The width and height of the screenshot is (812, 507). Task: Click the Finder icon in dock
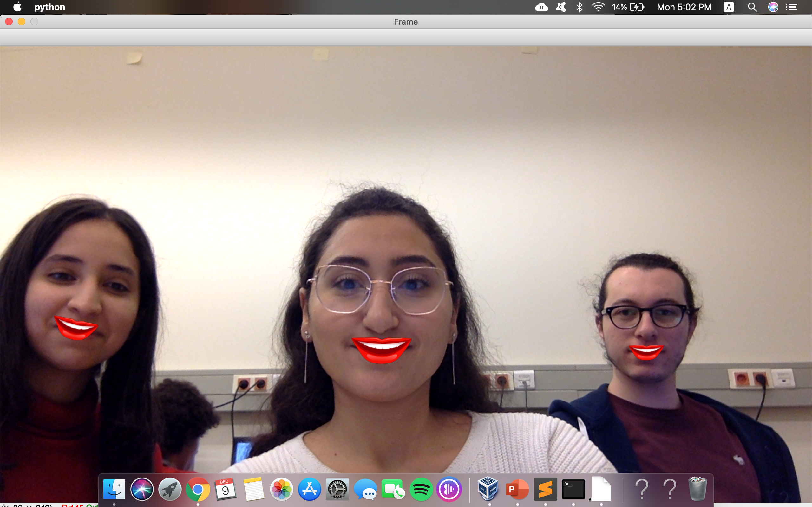114,490
